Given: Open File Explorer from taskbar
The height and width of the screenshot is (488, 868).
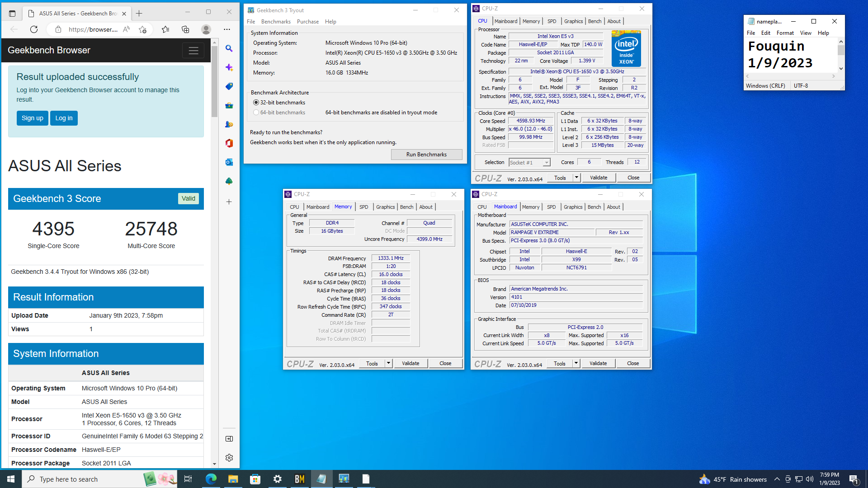Looking at the screenshot, I should click(x=233, y=479).
